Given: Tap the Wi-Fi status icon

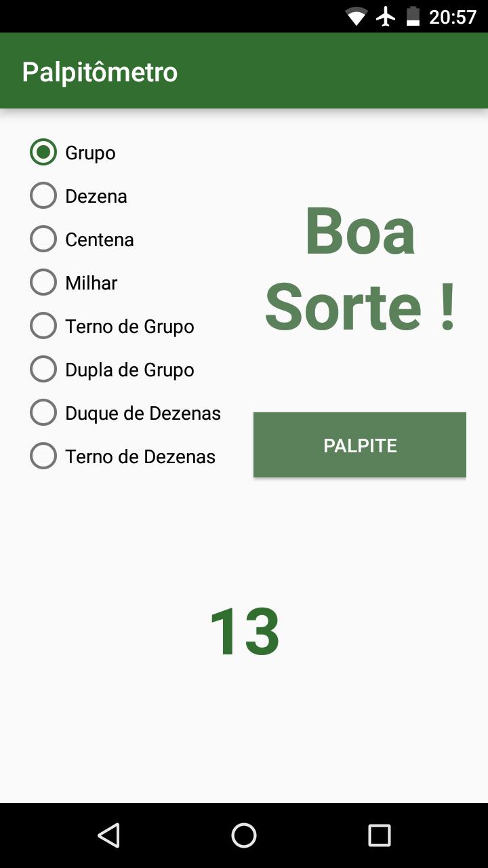Looking at the screenshot, I should pyautogui.click(x=356, y=16).
